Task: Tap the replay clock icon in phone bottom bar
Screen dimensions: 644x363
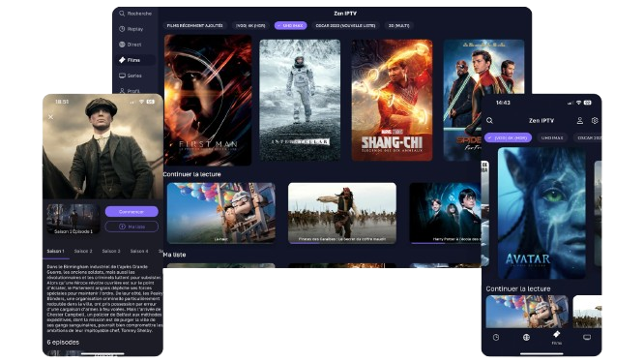Action: 496,338
